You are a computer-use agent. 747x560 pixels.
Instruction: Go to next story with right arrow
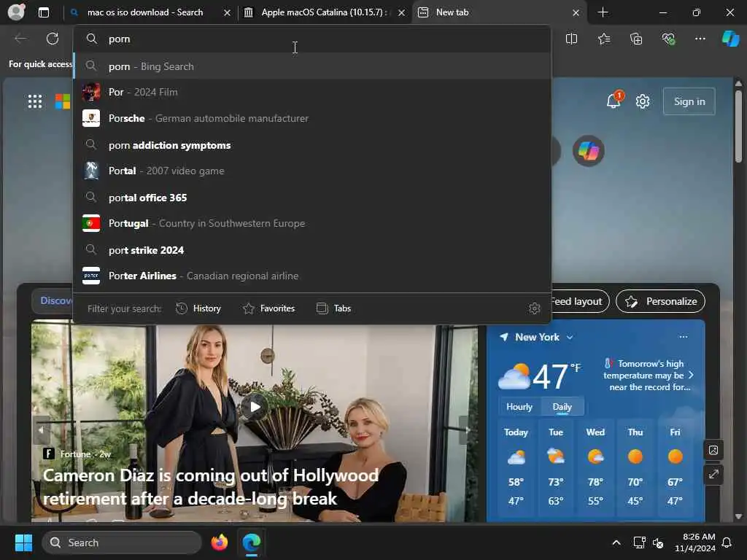tap(467, 430)
